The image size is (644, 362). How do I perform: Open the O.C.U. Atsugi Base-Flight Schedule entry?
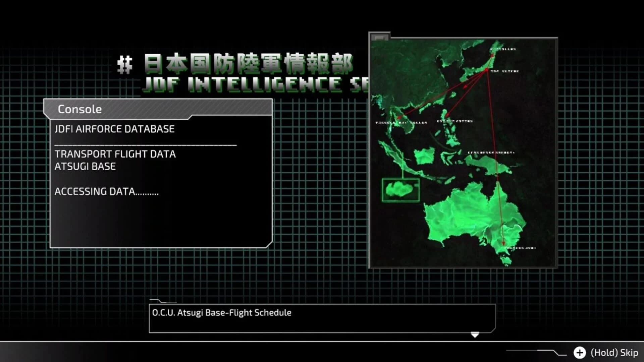[222, 313]
